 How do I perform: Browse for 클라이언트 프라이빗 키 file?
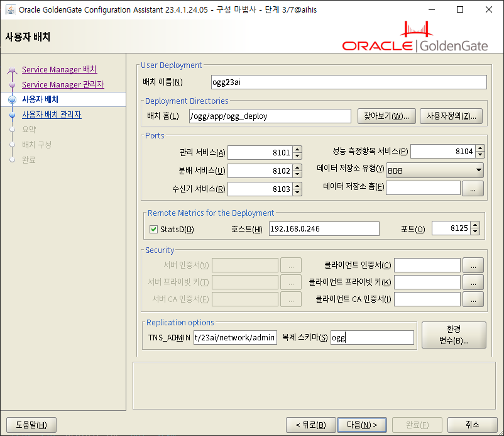(x=473, y=282)
